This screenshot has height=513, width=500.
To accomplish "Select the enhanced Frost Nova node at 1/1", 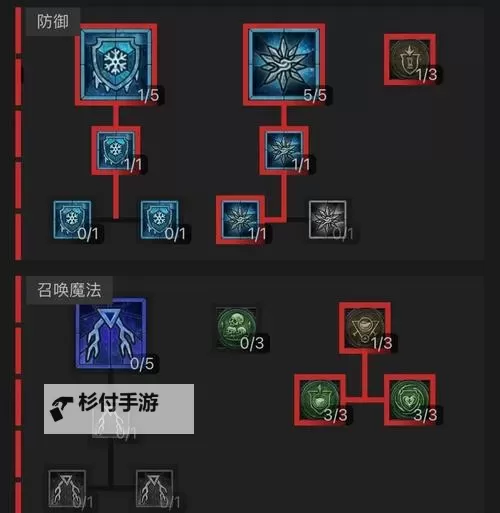I will (x=284, y=150).
